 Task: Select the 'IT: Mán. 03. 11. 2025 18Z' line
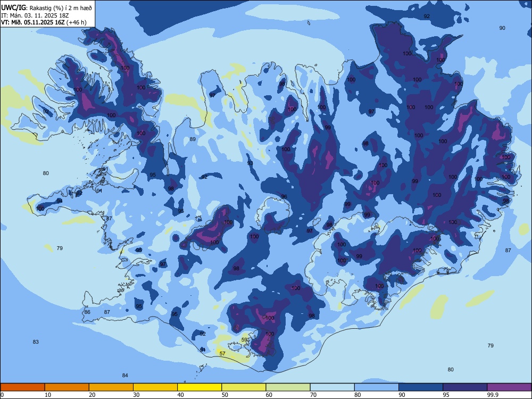(x=35, y=15)
